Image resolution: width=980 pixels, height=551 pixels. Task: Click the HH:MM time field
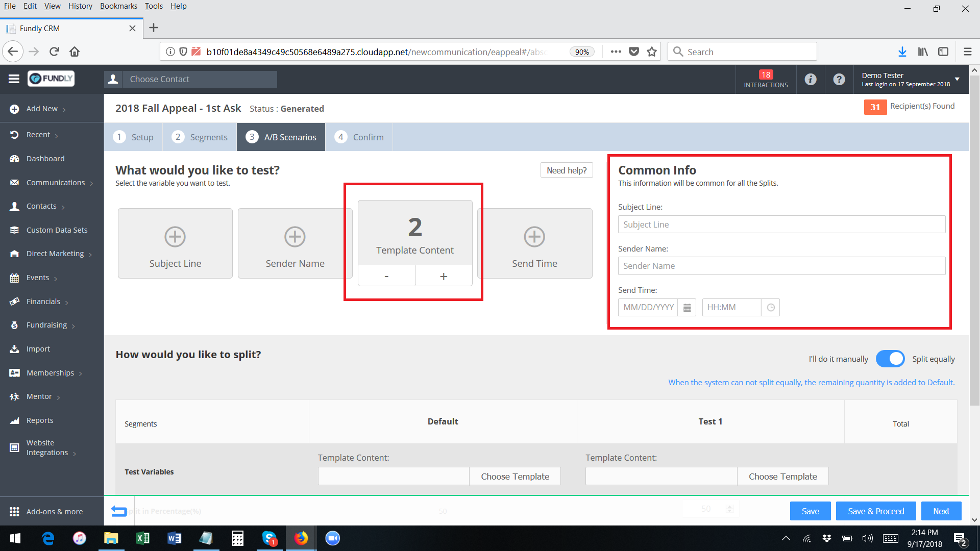(x=731, y=308)
